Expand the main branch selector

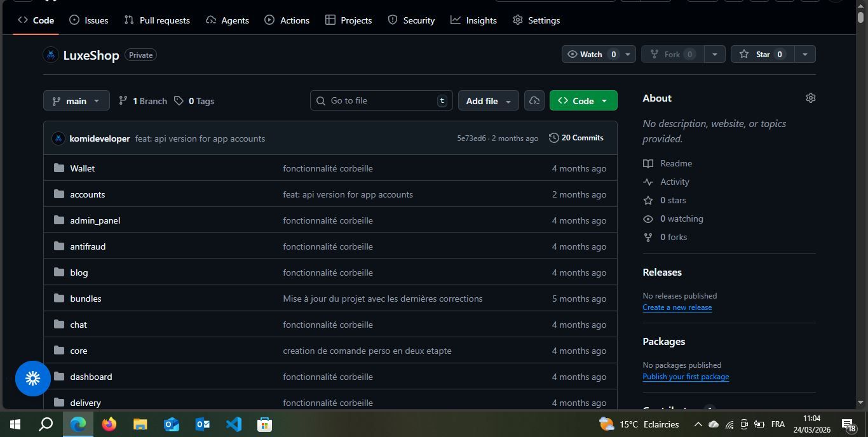(76, 101)
